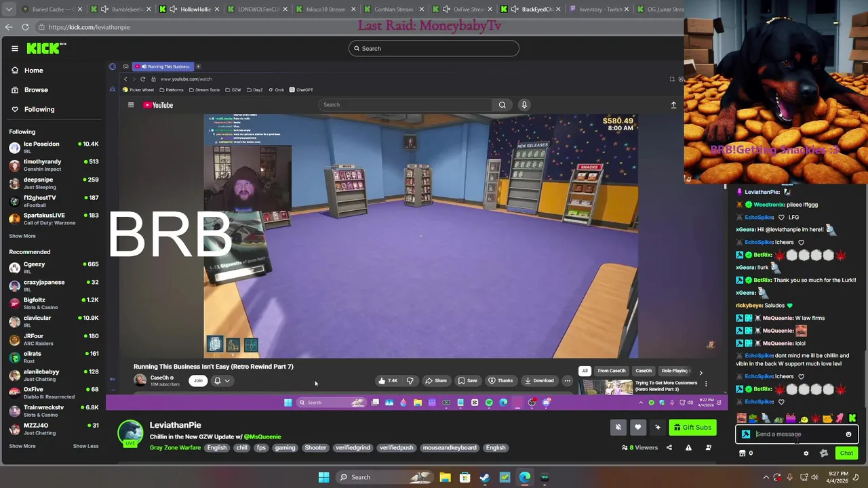The width and height of the screenshot is (868, 488).
Task: Click the user icon beside report
Action: pyautogui.click(x=709, y=447)
